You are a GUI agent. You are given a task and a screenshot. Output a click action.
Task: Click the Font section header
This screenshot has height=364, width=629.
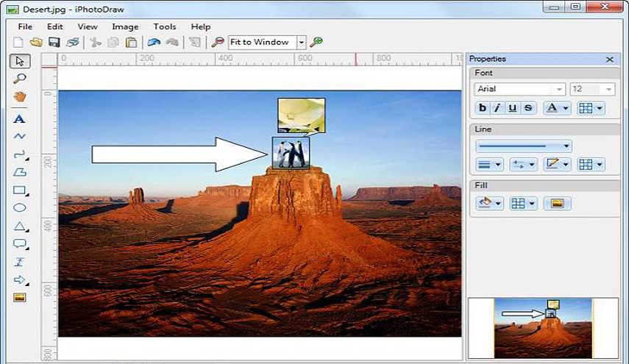tap(544, 73)
